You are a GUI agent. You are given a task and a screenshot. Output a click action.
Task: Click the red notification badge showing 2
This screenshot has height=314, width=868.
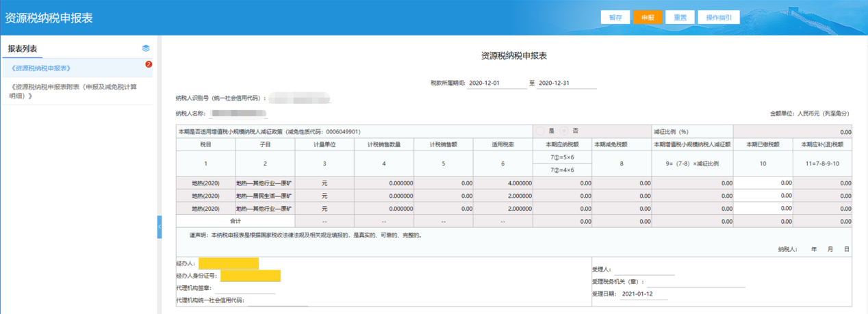click(149, 64)
